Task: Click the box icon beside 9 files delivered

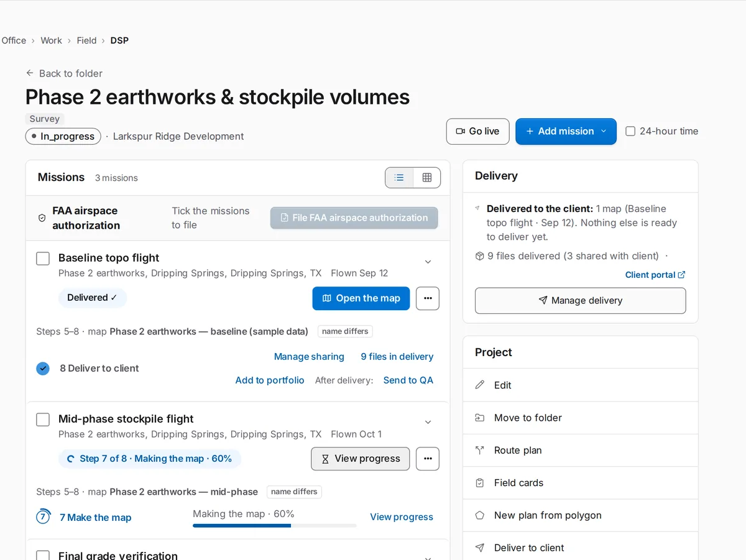Action: [479, 256]
